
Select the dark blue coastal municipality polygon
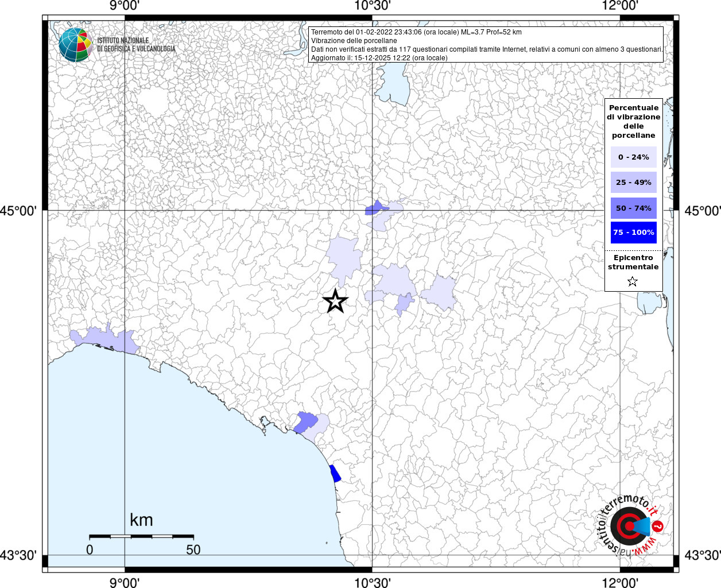[335, 474]
